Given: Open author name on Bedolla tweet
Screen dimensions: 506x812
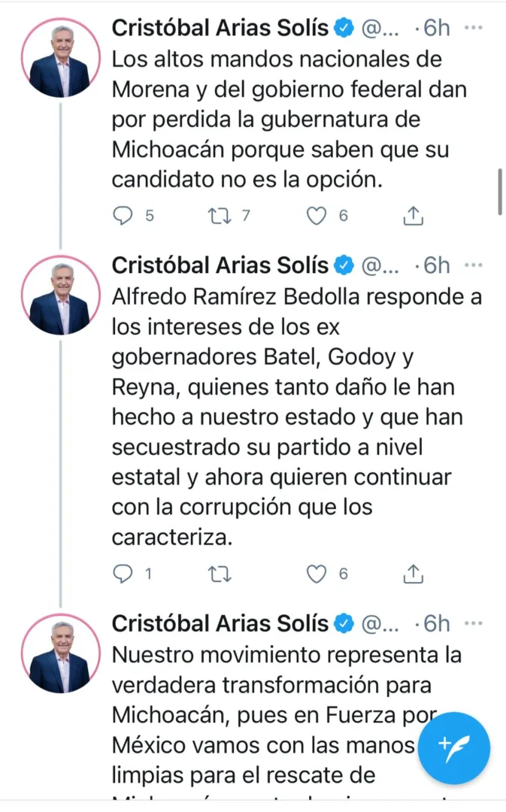Looking at the screenshot, I should coord(220,265).
